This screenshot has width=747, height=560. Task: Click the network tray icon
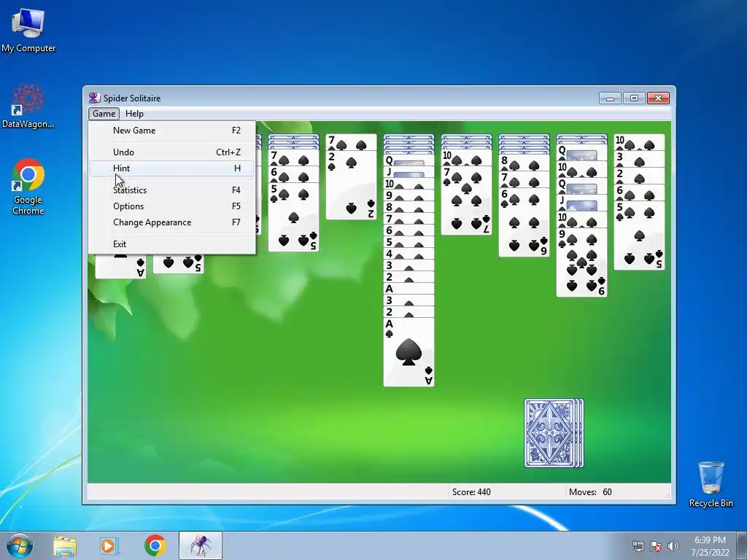(x=638, y=546)
